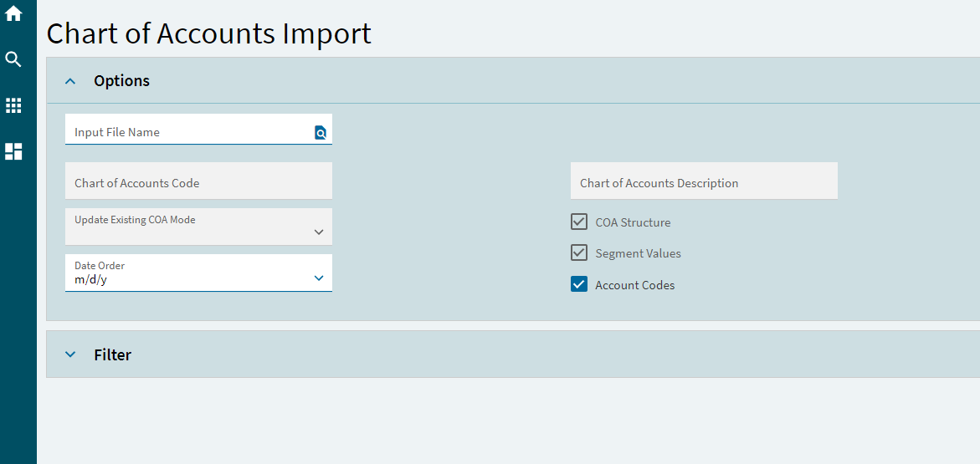
Task: Open the sidebar search magnifier icon
Action: click(x=13, y=59)
